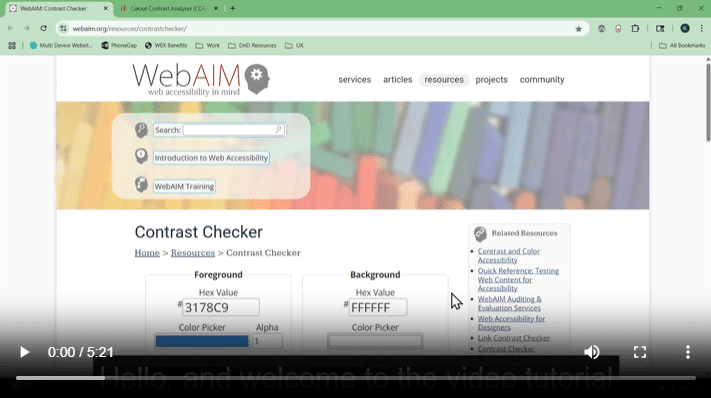Open the community menu
Viewport: 711px width, 398px height.
[x=542, y=80]
